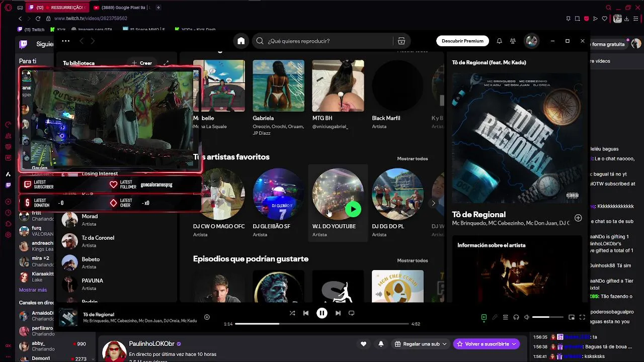Expand Tu biblioteca panel with arrows icon
Screen dimensions: 644x362
tap(166, 63)
